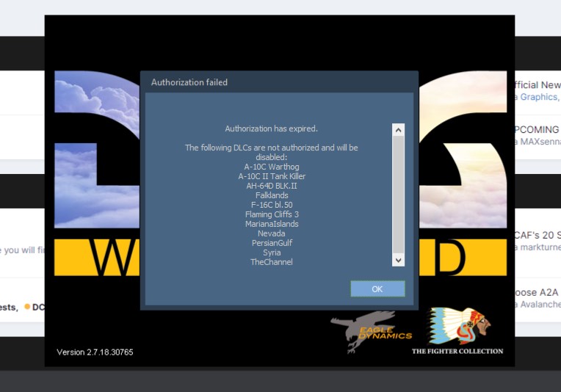The image size is (561, 392).
Task: Select the 'AH-64D BLK.II' line
Action: pos(272,186)
